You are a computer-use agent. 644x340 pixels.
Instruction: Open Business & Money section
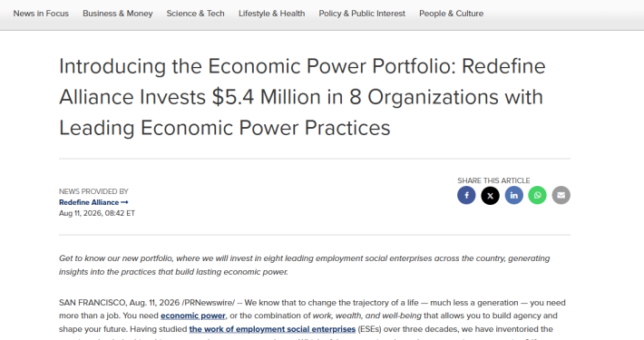(118, 14)
